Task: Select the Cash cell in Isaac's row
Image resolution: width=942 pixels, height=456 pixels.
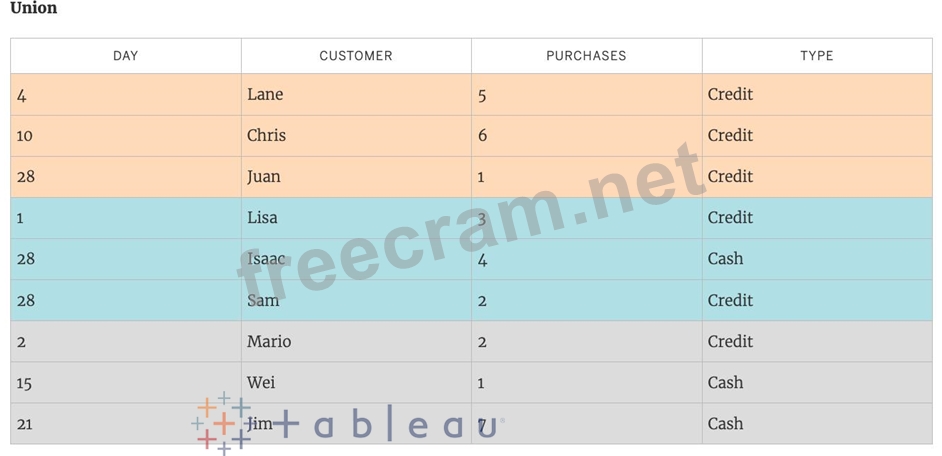Action: click(x=725, y=259)
